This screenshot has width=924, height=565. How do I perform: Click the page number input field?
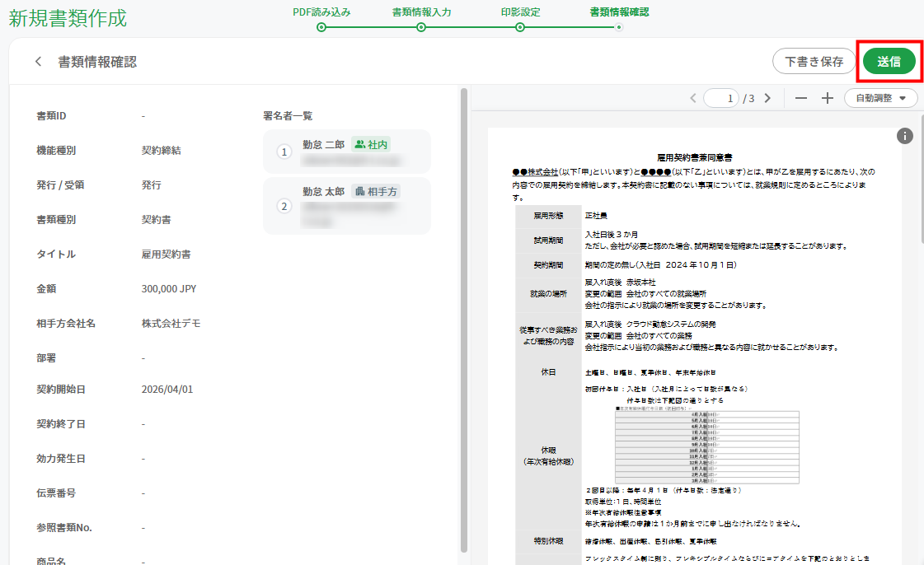[721, 98]
